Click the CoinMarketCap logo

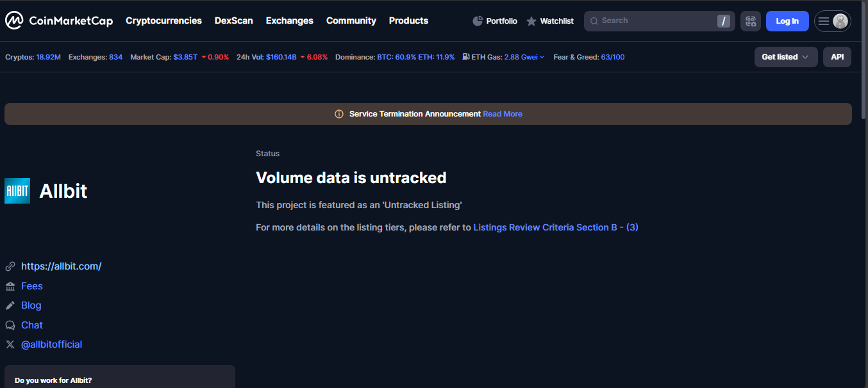pos(59,20)
